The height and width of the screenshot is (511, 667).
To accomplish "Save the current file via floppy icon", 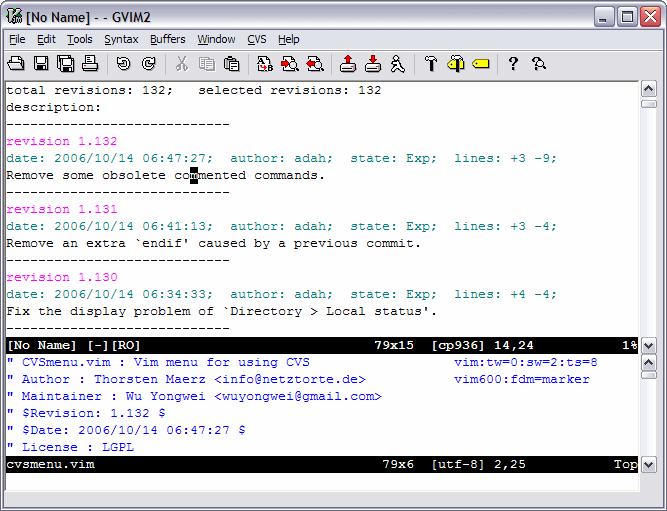I will click(x=41, y=64).
